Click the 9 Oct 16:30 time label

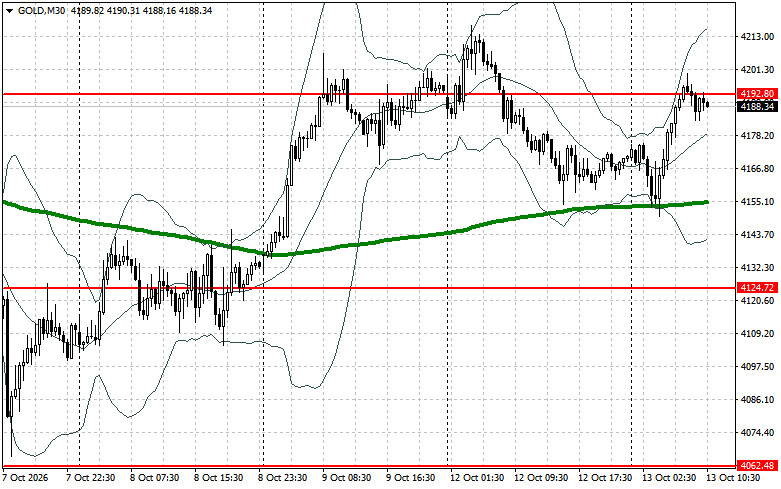pos(410,478)
